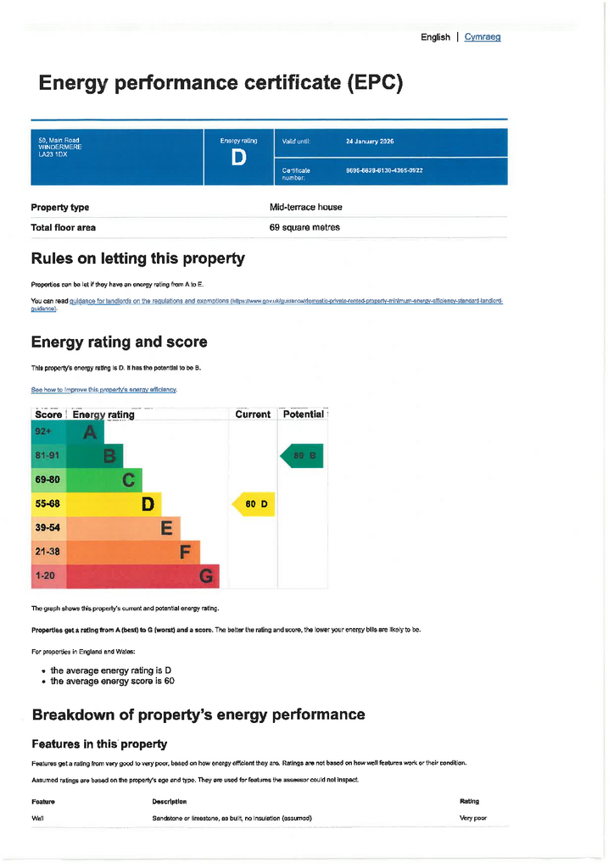
Task: Click the large D energy rating badge
Action: 238,158
